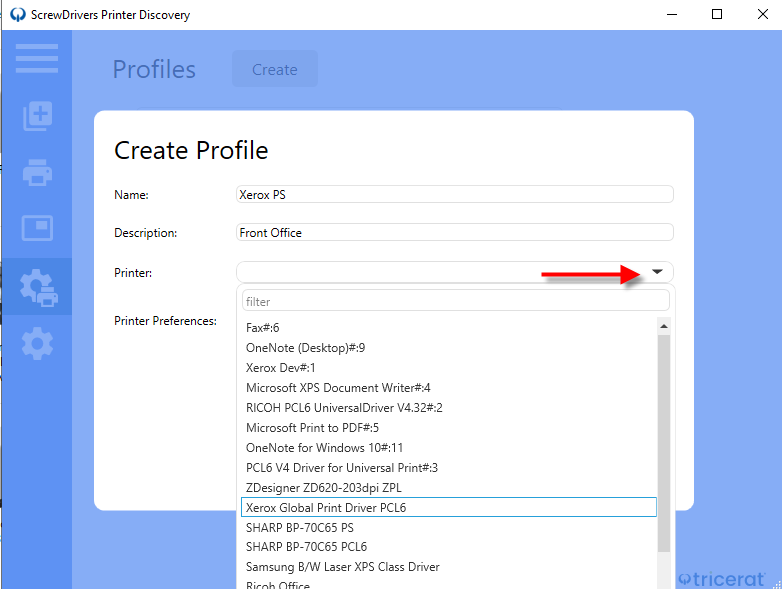Expand the Printer dropdown arrow
This screenshot has height=589, width=782.
click(x=657, y=272)
